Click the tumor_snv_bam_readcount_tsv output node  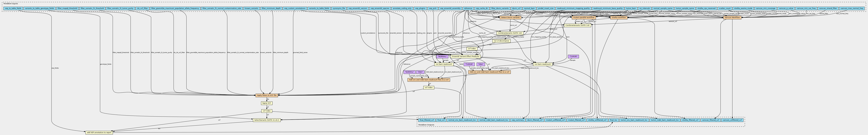pyautogui.click(x=634, y=120)
